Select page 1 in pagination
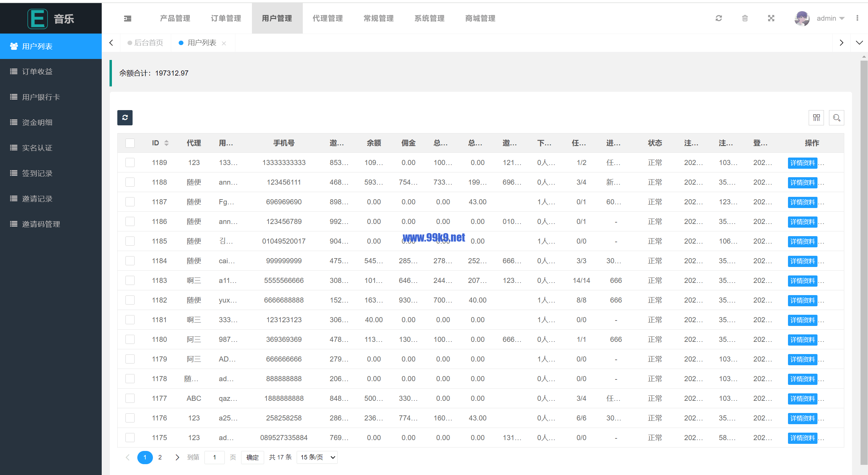 (x=145, y=457)
